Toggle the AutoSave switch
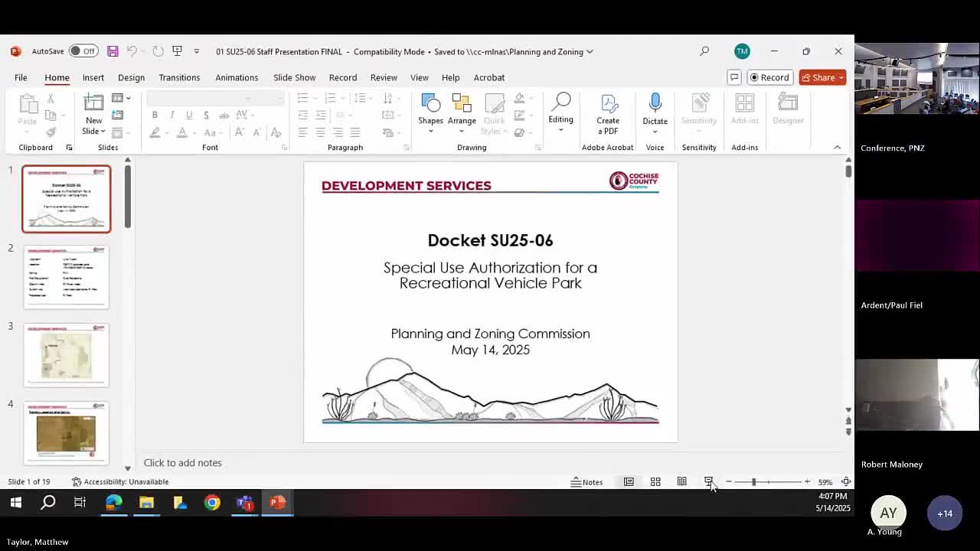This screenshot has height=551, width=980. (x=83, y=51)
